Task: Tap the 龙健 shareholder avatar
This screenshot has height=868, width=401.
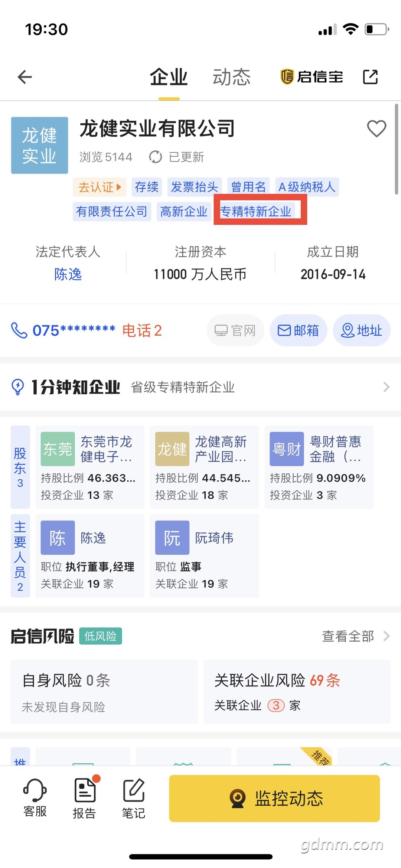Action: 172,449
